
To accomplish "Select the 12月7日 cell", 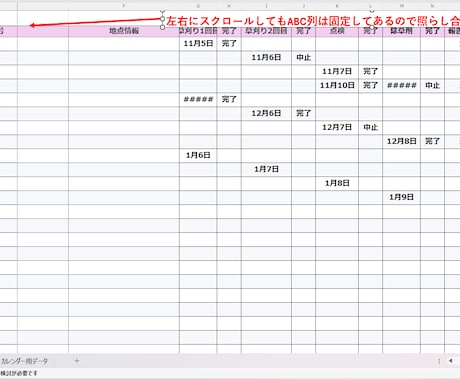I will pos(337,128).
